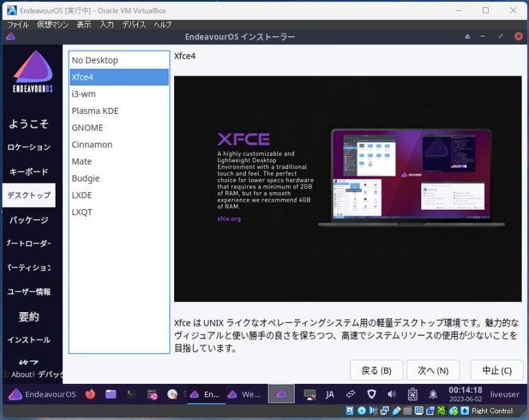Select Budgie desktop

(119, 179)
